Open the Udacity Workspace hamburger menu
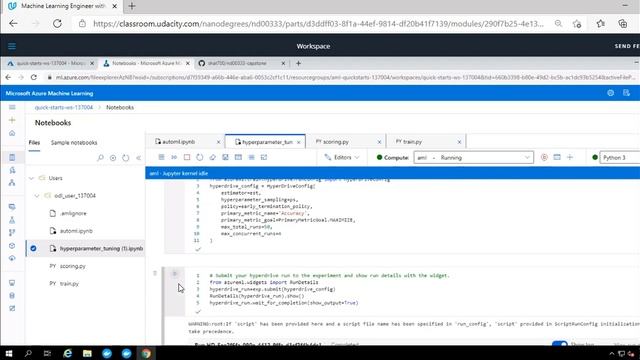The image size is (640, 360). coord(12,46)
